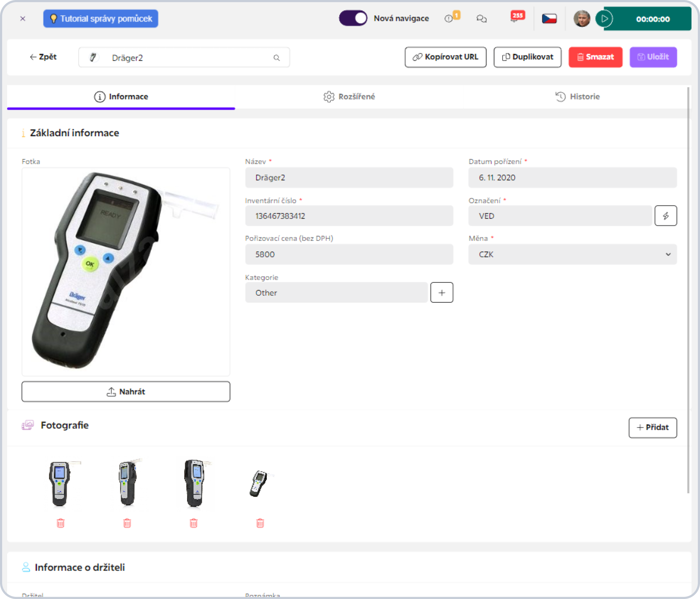Click the magnifier search icon
This screenshot has height=599, width=700.
coord(277,57)
